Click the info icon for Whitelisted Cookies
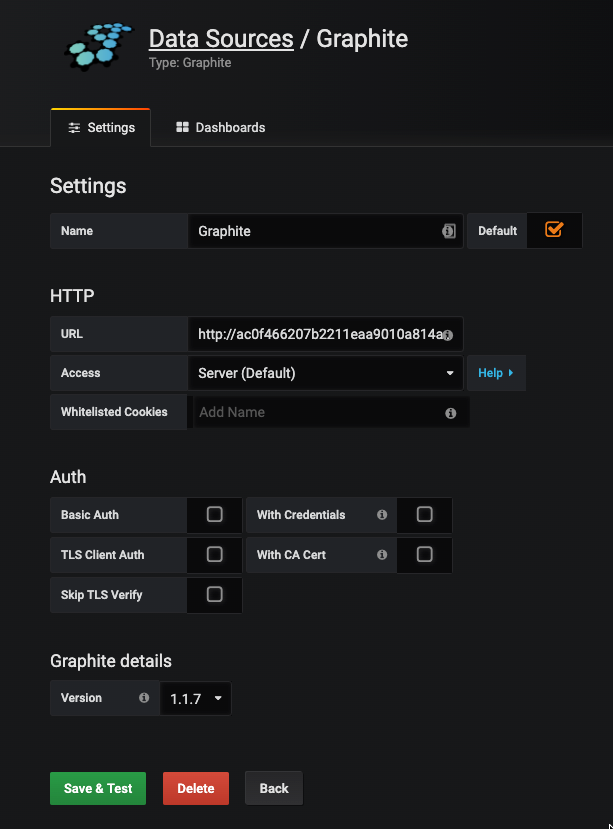This screenshot has height=829, width=613. (x=450, y=412)
